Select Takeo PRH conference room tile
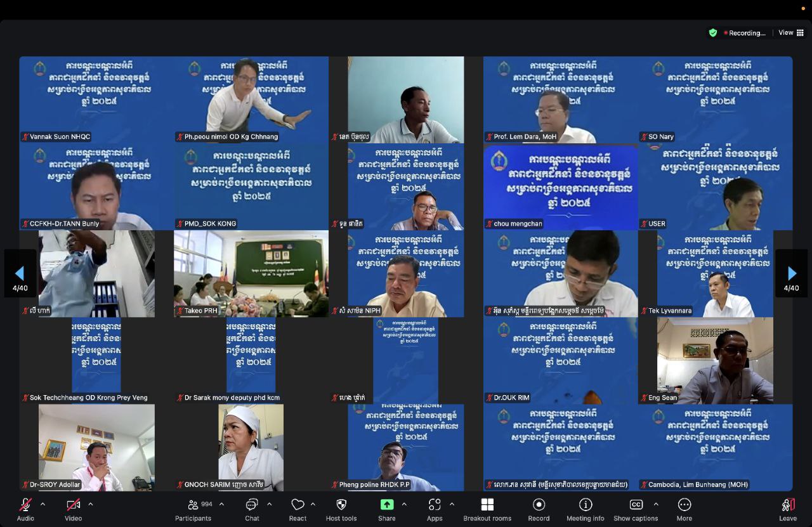The height and width of the screenshot is (527, 812). pyautogui.click(x=251, y=273)
